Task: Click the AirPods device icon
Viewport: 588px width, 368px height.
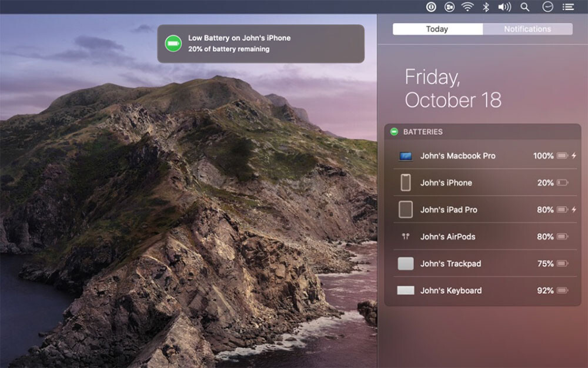Action: [x=405, y=237]
